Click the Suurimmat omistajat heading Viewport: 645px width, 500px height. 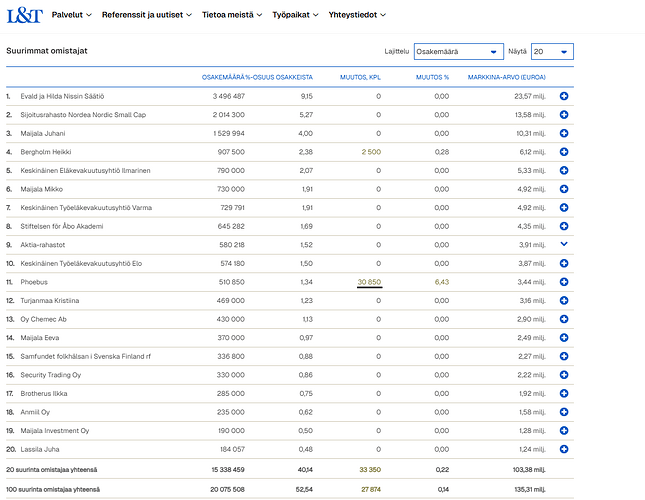click(x=47, y=51)
